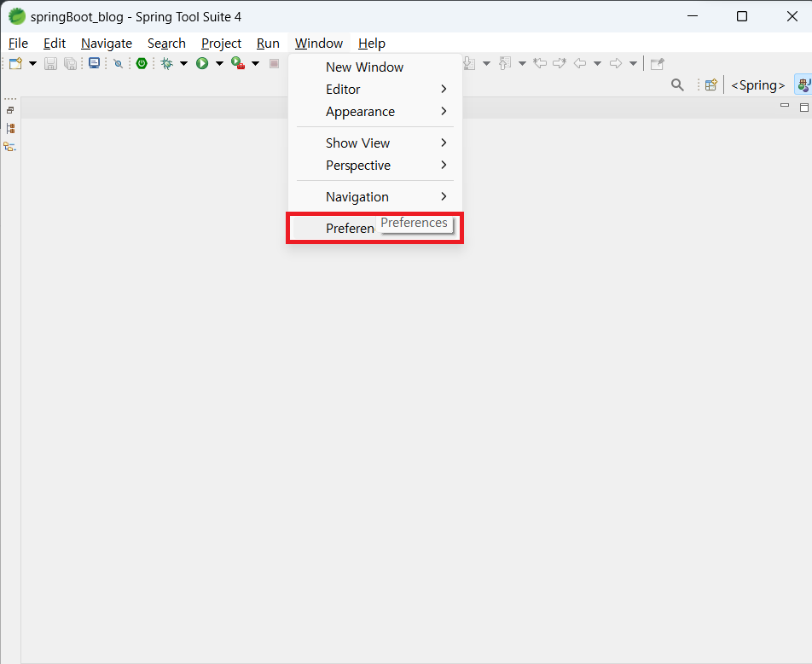
Task: Click the green Spring Boot power icon
Action: click(x=142, y=63)
